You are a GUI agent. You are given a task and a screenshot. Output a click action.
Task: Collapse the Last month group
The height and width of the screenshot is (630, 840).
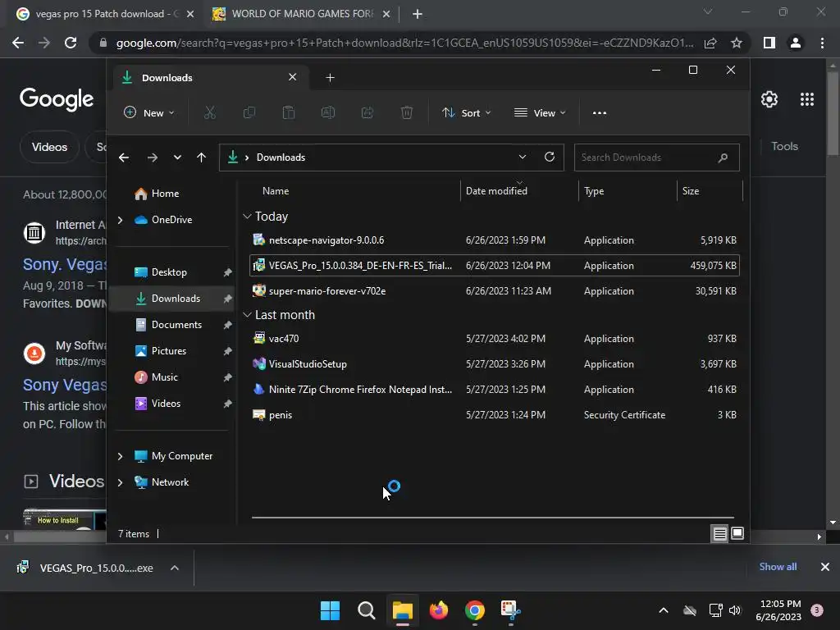tap(247, 315)
